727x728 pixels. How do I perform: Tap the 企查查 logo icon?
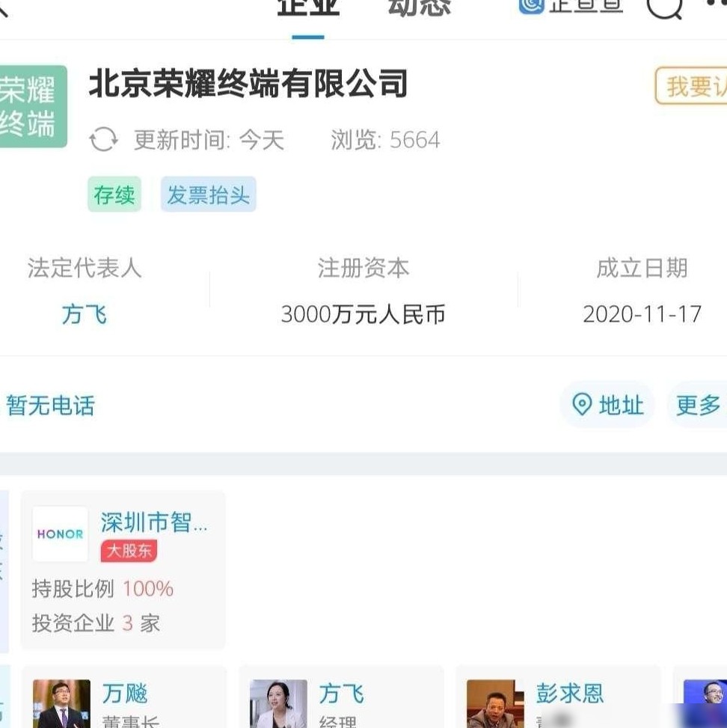(x=530, y=7)
